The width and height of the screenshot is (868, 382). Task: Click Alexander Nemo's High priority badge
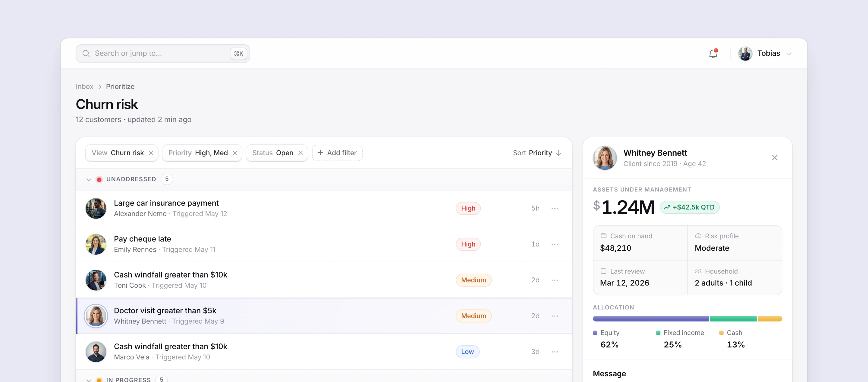tap(468, 208)
